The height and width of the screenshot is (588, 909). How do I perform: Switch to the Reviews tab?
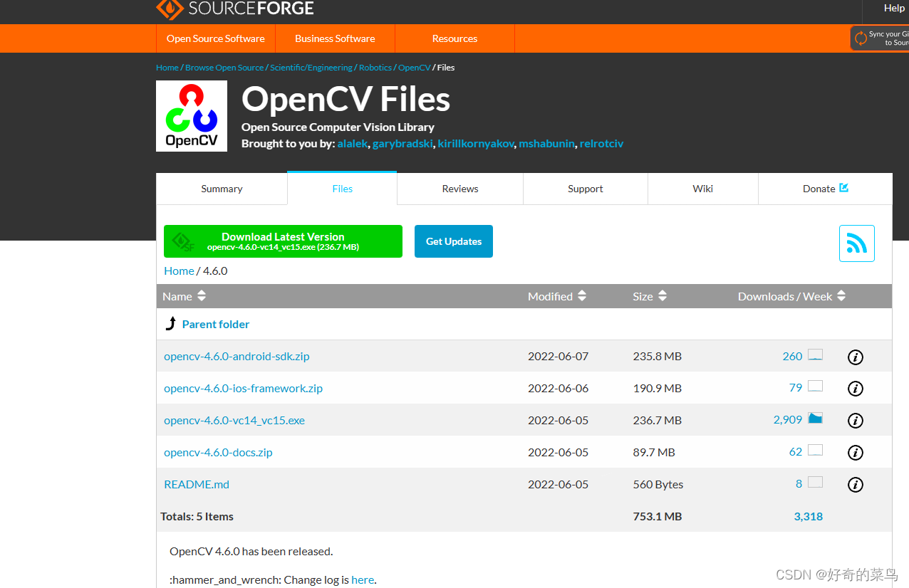point(459,188)
